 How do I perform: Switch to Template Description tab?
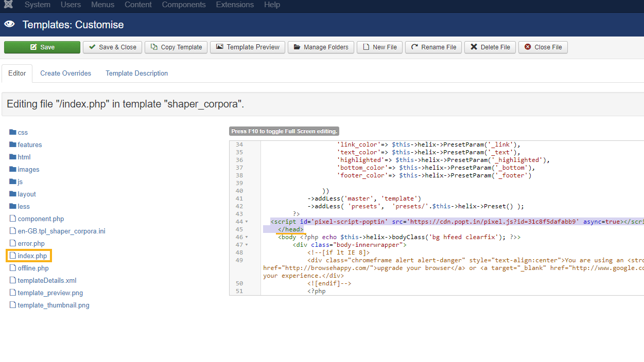click(137, 74)
